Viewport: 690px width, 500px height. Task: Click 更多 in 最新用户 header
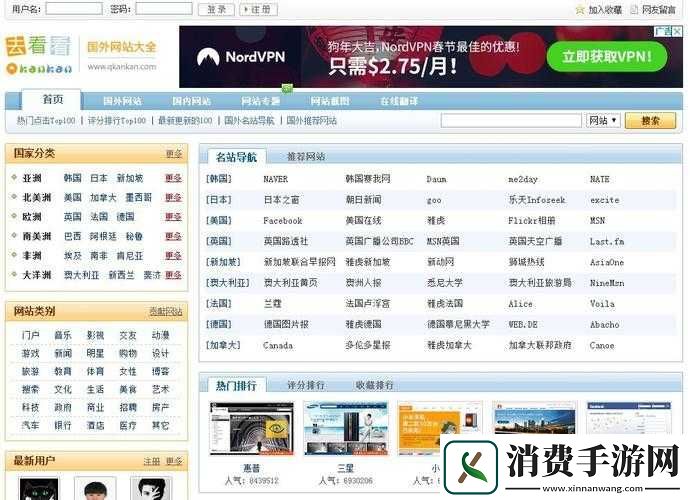pos(174,461)
